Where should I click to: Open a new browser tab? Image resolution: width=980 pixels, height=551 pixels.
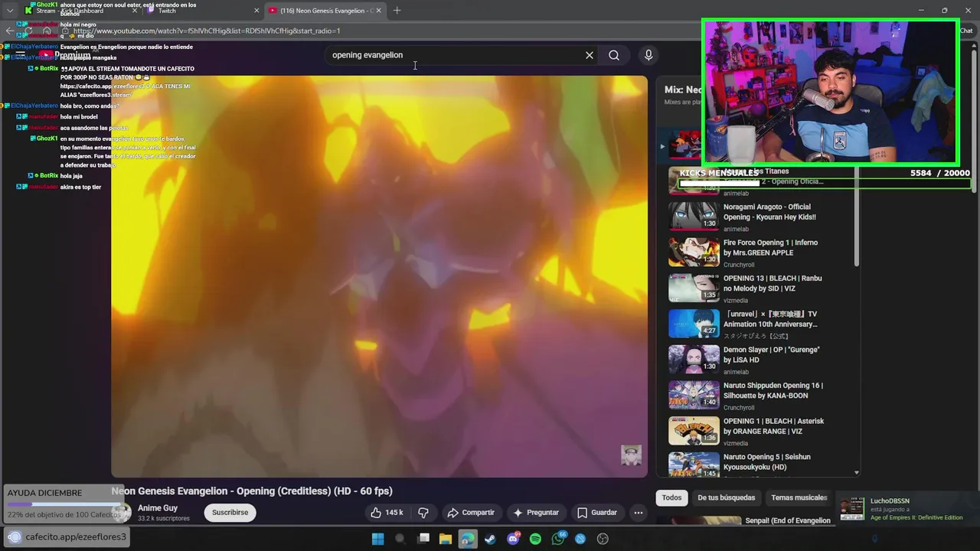pyautogui.click(x=397, y=11)
